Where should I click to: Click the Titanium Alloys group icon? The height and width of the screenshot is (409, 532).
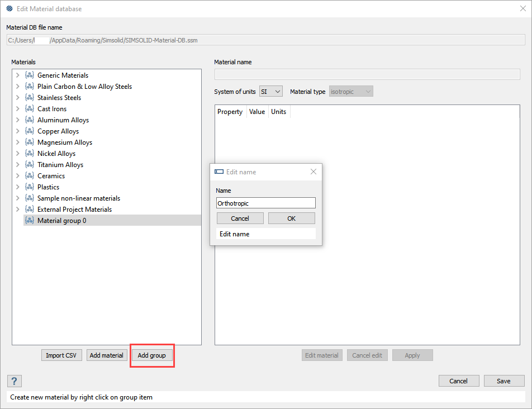(x=30, y=165)
